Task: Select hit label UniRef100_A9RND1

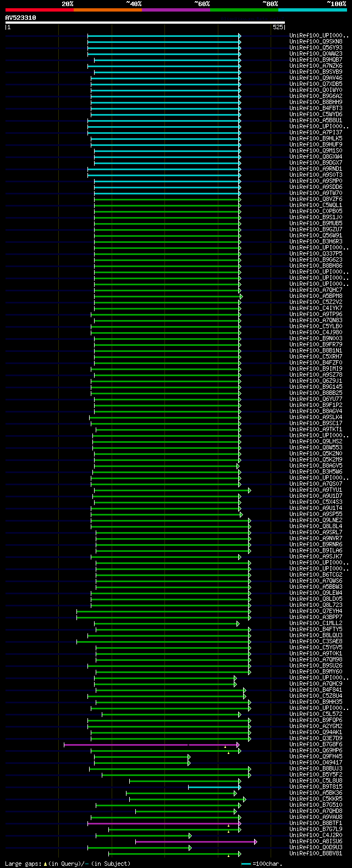Action: coord(316,169)
